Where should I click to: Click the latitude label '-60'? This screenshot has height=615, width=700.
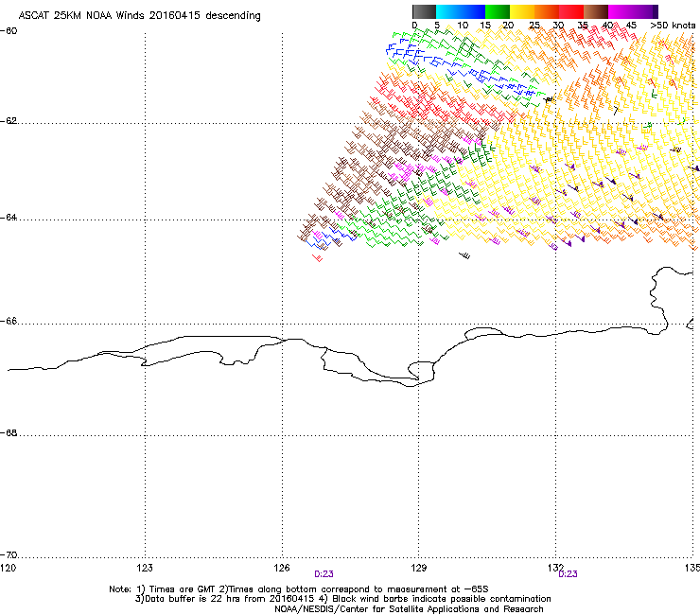click(x=9, y=31)
